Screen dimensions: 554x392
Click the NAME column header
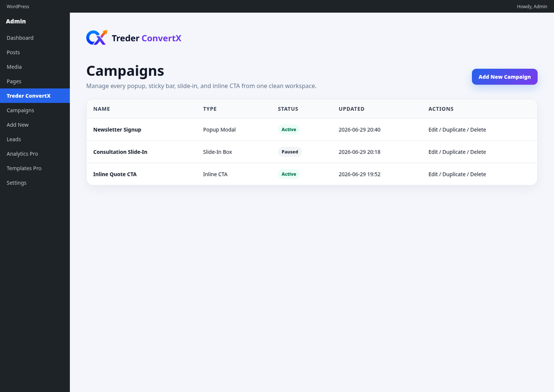102,109
